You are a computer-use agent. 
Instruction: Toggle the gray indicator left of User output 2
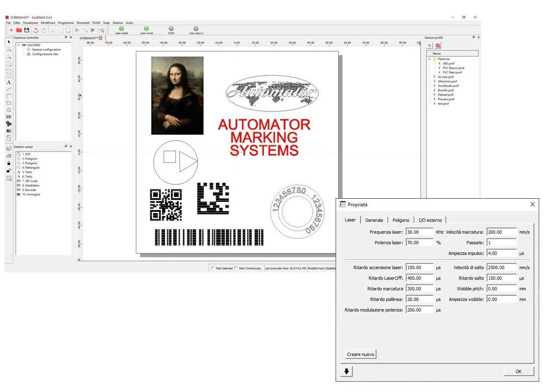(171, 29)
